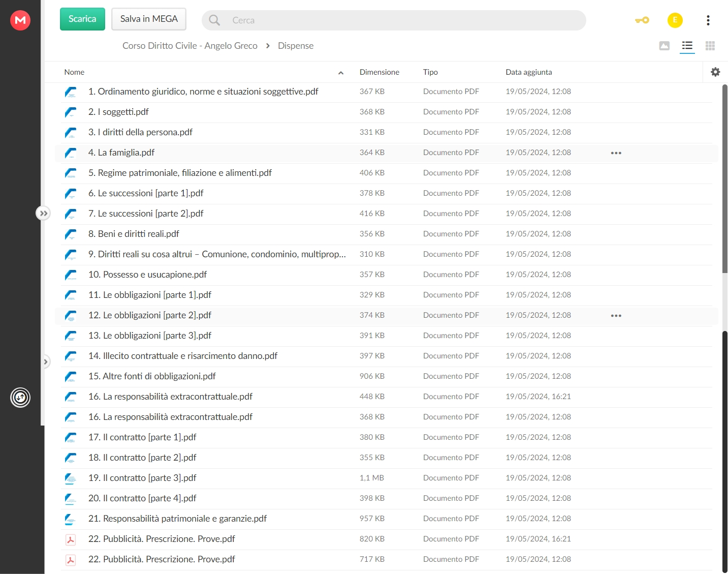Go to Corso Diritto Civile breadcrumb
The image size is (728, 574).
pos(190,46)
